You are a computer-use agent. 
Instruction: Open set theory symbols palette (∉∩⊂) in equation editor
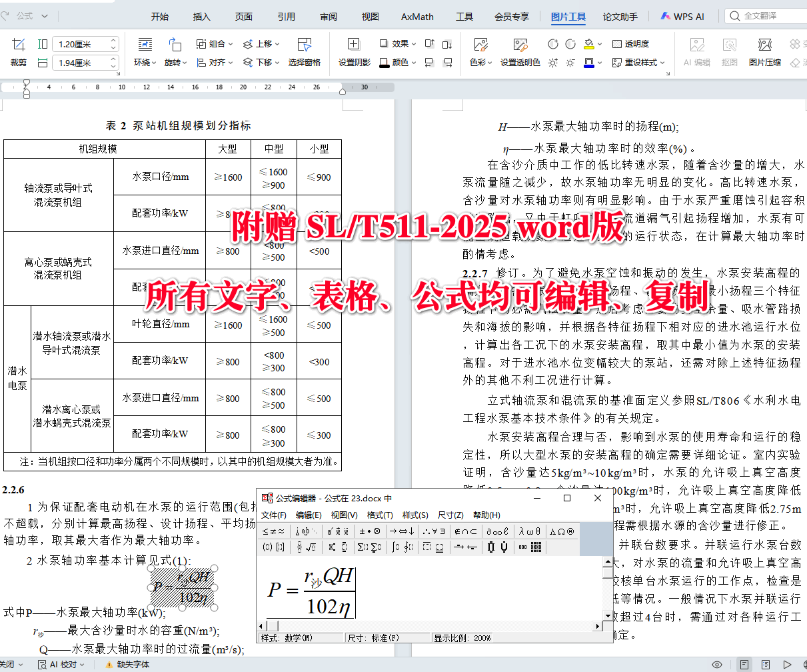pyautogui.click(x=465, y=531)
